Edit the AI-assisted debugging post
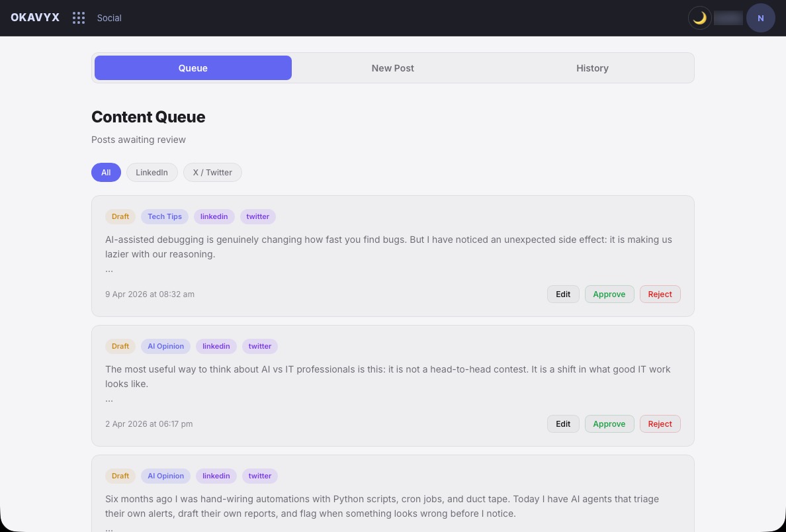This screenshot has height=532, width=786. coord(563,294)
